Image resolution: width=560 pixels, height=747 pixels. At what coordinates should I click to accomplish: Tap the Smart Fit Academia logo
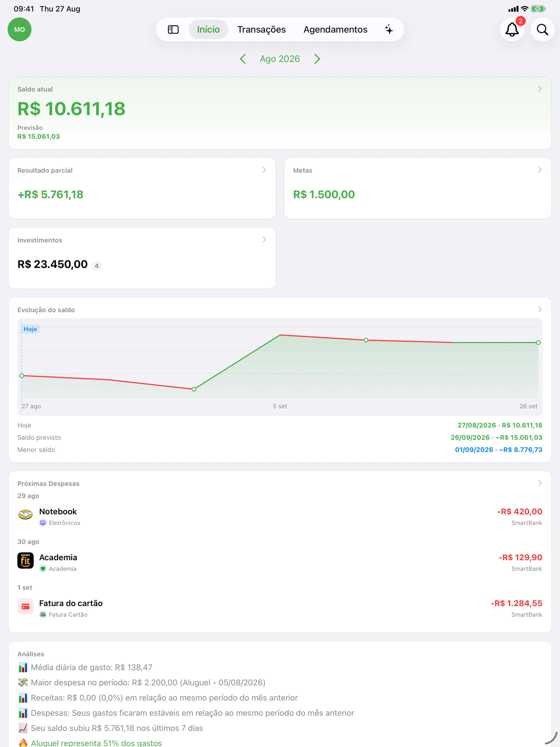pos(26,561)
